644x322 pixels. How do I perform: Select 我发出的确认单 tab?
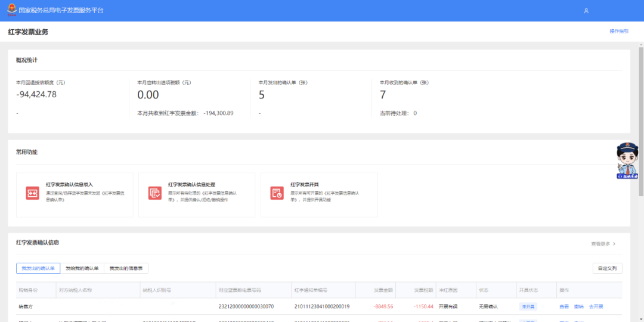[38, 268]
